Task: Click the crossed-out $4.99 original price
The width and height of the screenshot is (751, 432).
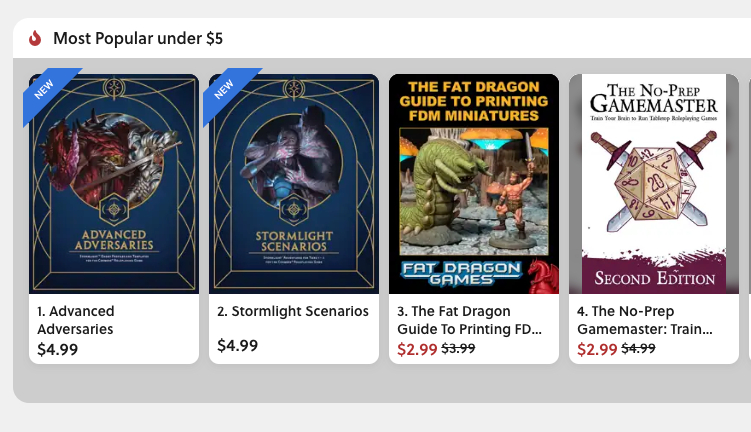Action: (638, 349)
